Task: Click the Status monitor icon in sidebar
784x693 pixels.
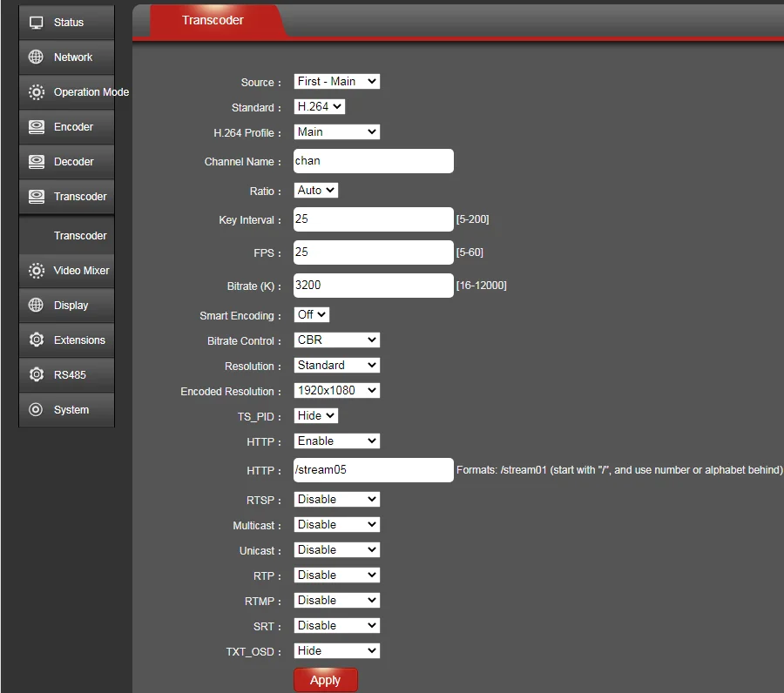Action: point(36,23)
